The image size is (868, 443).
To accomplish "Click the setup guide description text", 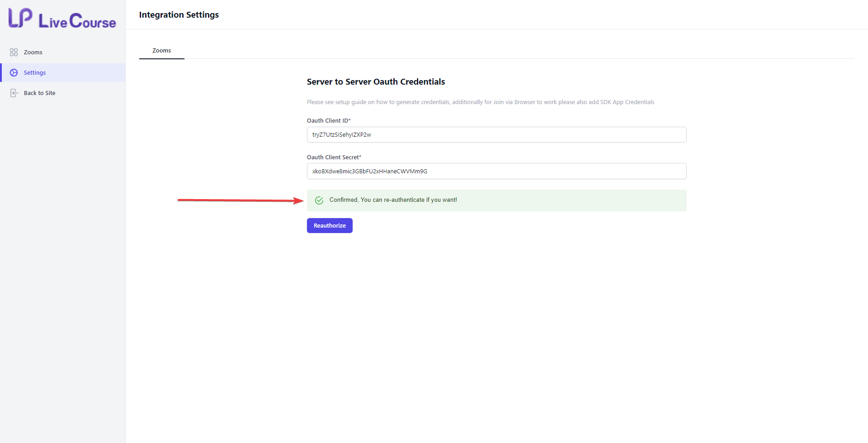I will (481, 102).
